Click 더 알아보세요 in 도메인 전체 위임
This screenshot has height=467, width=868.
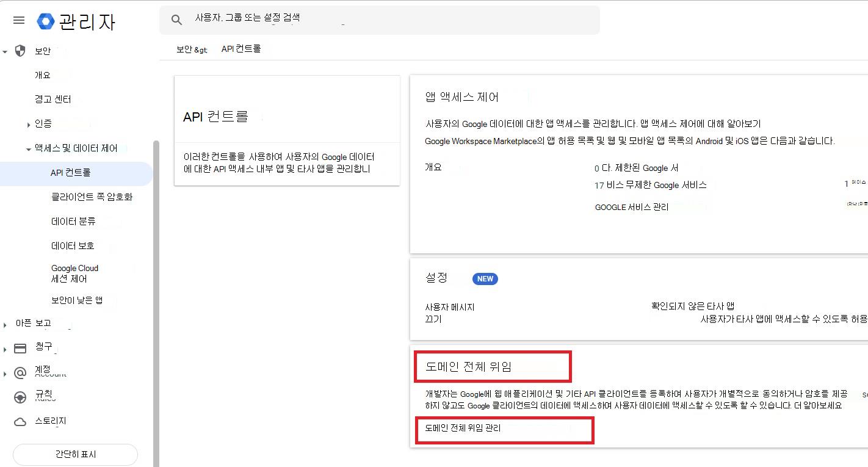tap(819, 405)
